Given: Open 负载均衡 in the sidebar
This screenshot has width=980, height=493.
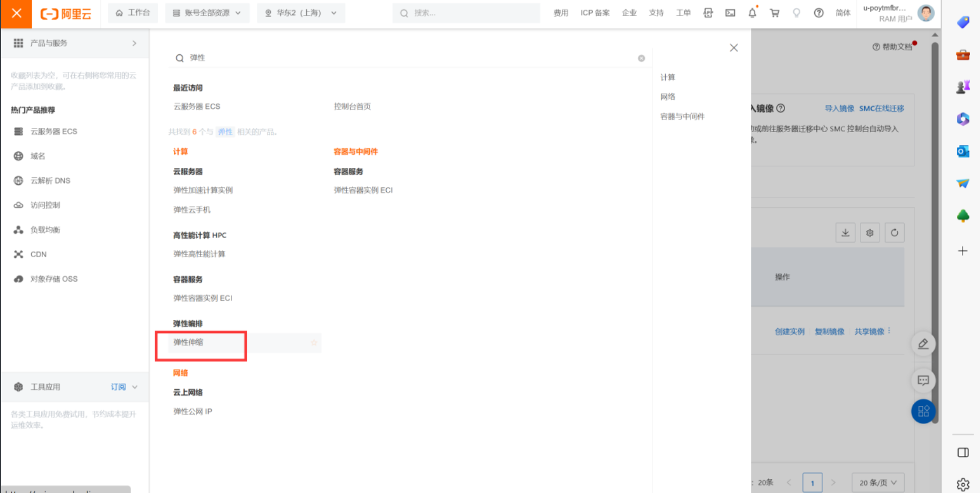Looking at the screenshot, I should click(x=45, y=230).
